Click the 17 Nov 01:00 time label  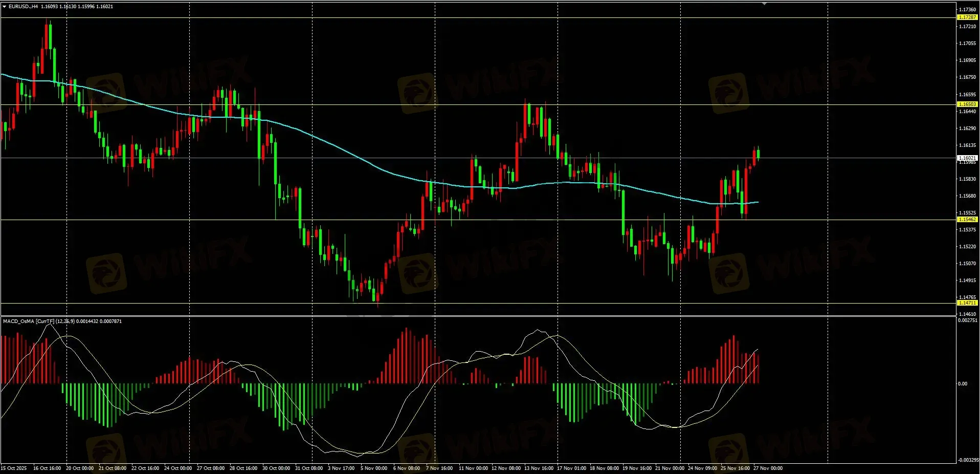point(571,468)
